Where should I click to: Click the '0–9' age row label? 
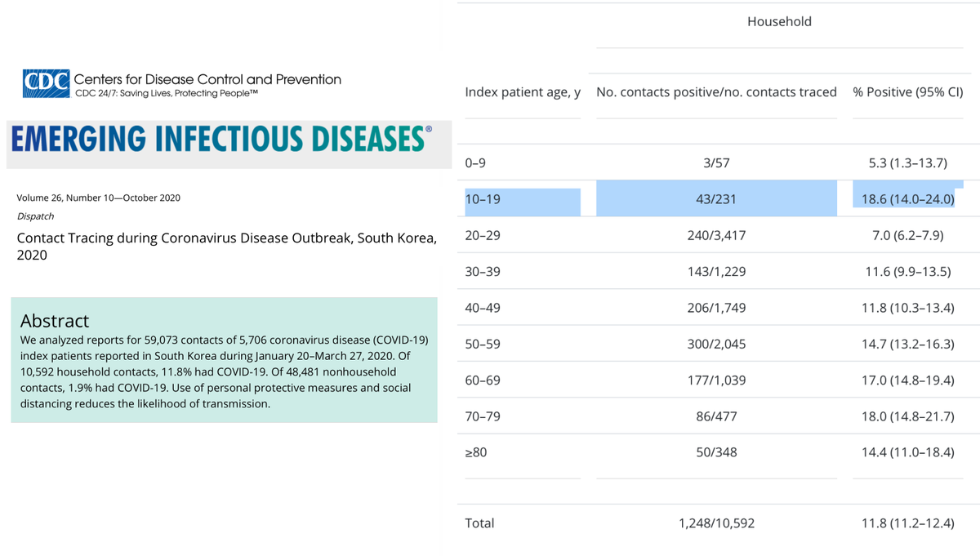click(x=475, y=163)
